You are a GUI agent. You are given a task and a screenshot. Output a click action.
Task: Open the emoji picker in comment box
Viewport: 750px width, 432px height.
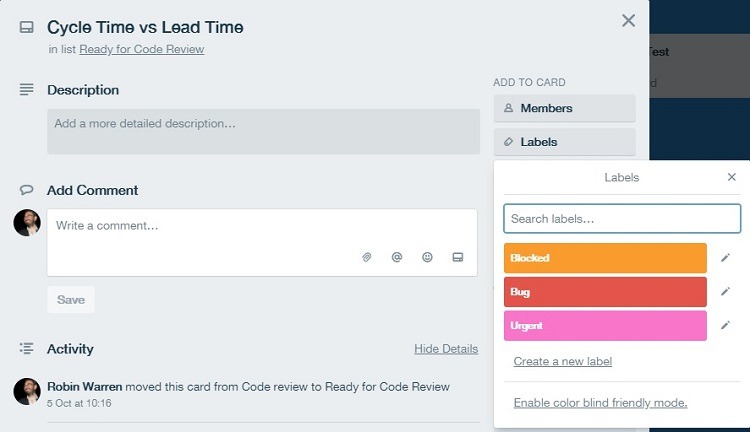point(427,257)
